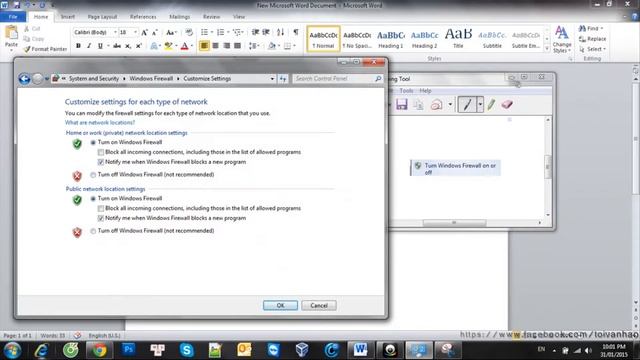
Task: Open the pen options dropdown in Snipping Tool
Action: [x=480, y=104]
